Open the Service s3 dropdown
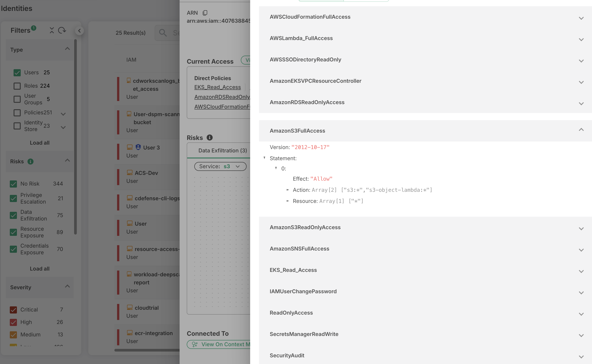The width and height of the screenshot is (592, 364). (220, 166)
